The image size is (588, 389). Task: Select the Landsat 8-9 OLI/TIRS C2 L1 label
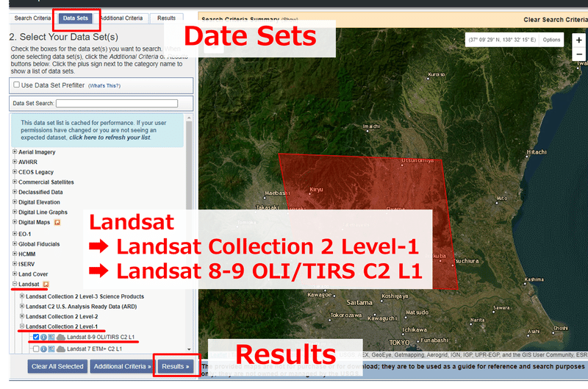pyautogui.click(x=101, y=337)
